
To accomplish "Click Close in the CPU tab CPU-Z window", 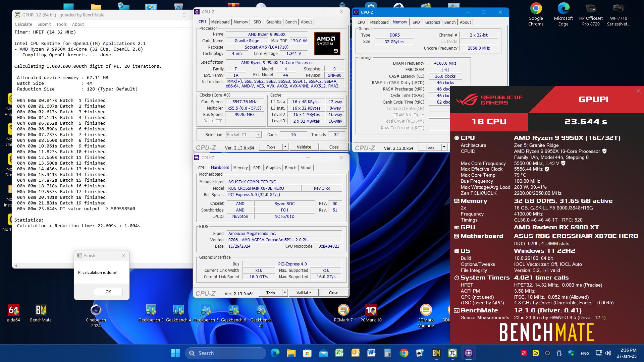I will pyautogui.click(x=334, y=147).
